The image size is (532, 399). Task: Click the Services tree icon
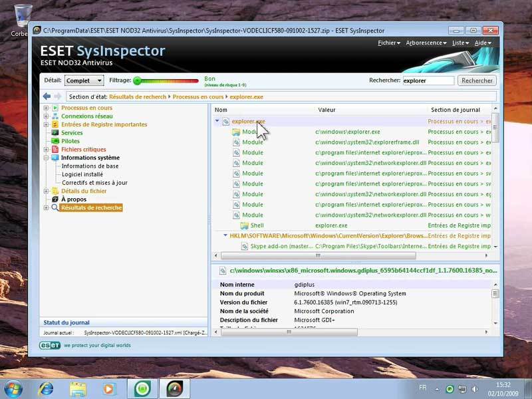click(55, 132)
